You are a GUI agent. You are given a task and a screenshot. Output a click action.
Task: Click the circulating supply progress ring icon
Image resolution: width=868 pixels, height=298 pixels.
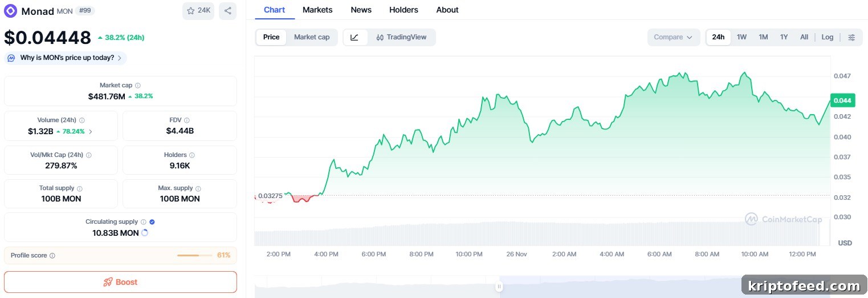(144, 233)
